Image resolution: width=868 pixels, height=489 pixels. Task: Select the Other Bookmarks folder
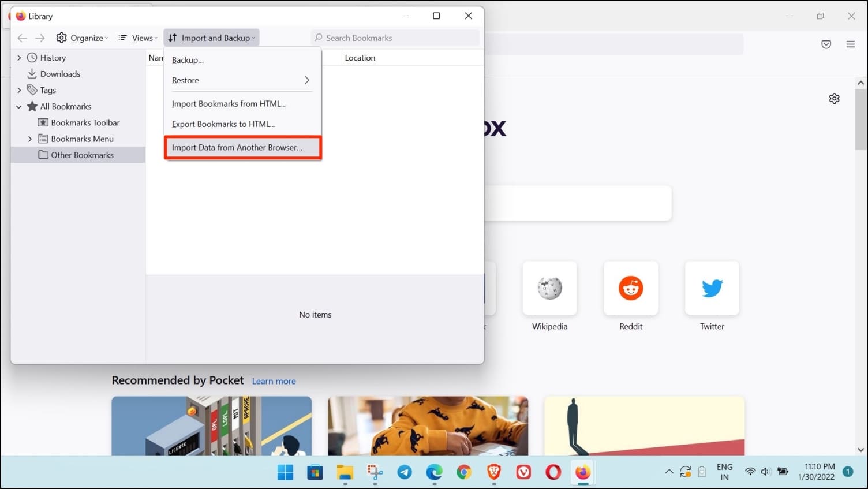pyautogui.click(x=82, y=155)
